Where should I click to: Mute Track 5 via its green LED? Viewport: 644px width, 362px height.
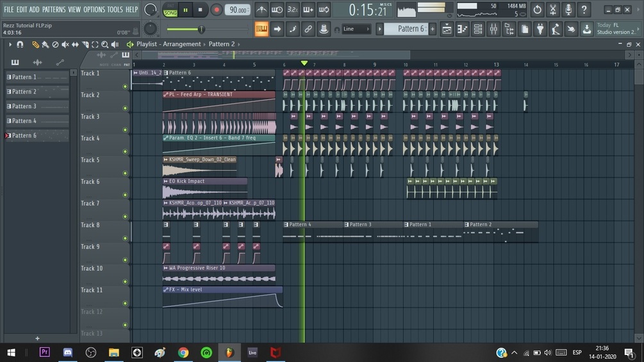(x=125, y=173)
